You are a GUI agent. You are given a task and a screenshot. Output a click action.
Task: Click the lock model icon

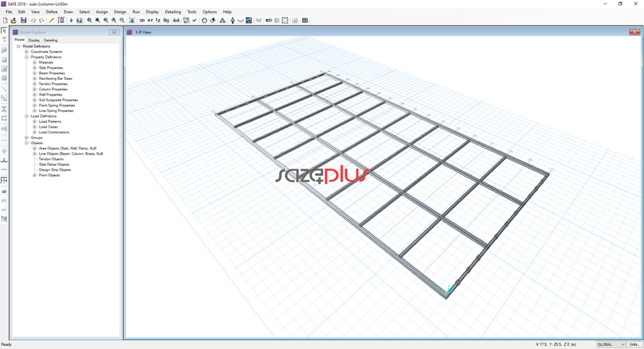pyautogui.click(x=62, y=20)
